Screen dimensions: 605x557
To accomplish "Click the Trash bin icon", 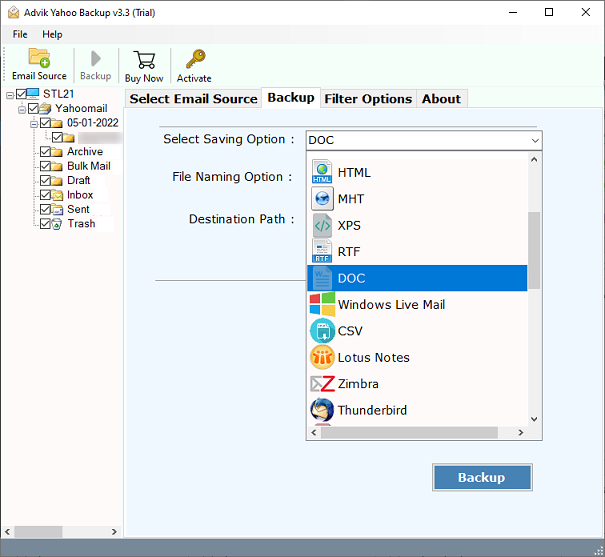I will pos(57,224).
